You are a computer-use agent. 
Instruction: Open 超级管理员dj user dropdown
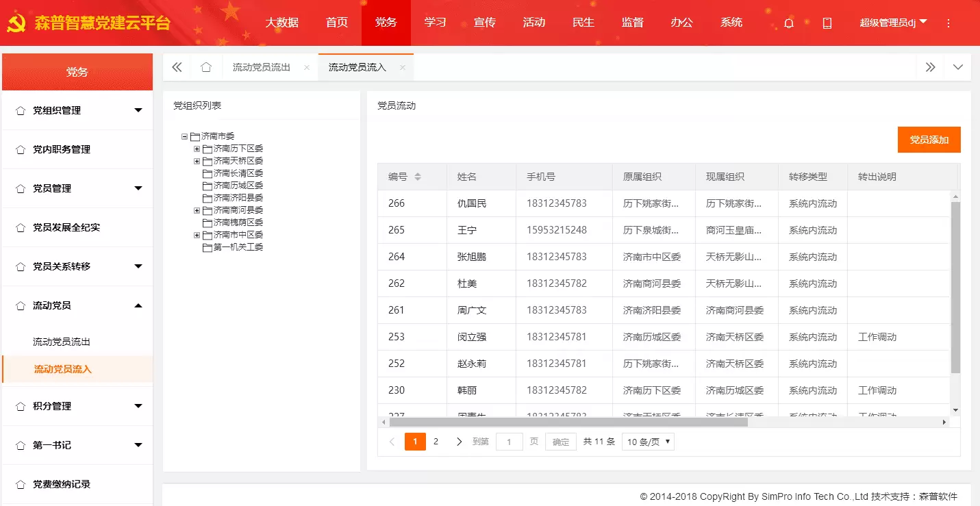tap(893, 23)
